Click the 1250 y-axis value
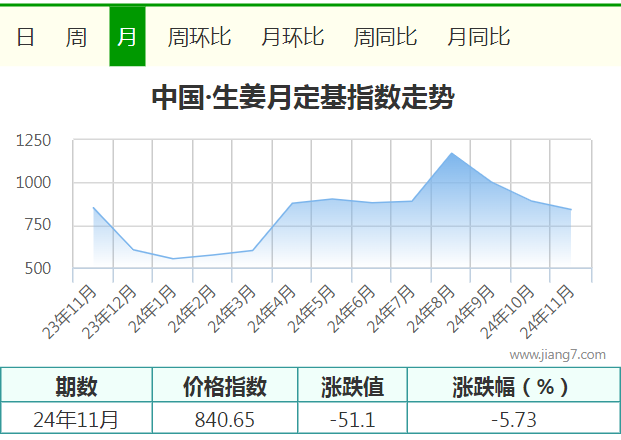 34,141
